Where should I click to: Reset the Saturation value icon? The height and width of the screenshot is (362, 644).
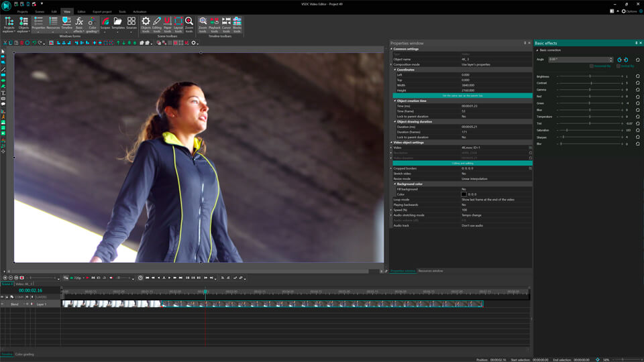pyautogui.click(x=638, y=130)
